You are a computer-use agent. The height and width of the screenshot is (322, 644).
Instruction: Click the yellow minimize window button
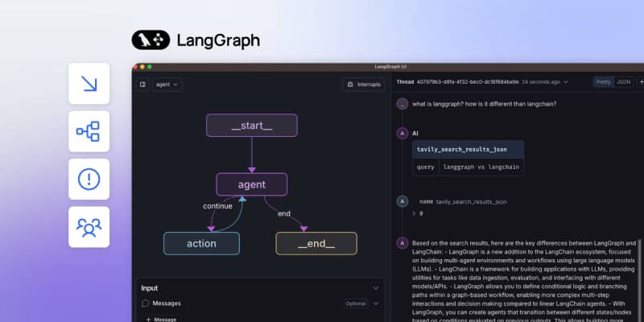142,67
